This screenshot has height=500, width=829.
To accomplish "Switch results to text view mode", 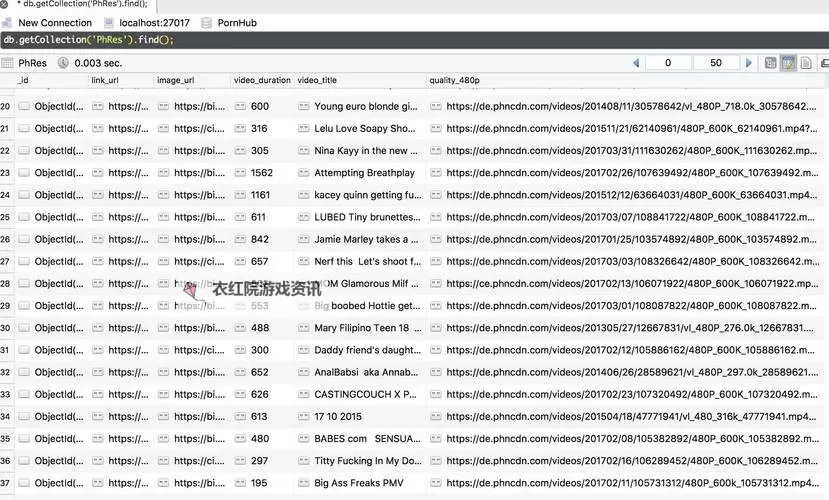I will point(806,63).
